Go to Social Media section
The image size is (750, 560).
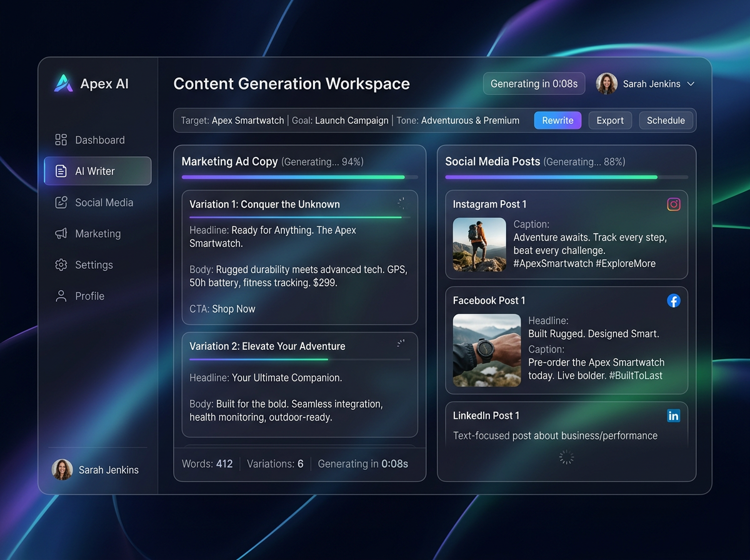click(x=97, y=202)
